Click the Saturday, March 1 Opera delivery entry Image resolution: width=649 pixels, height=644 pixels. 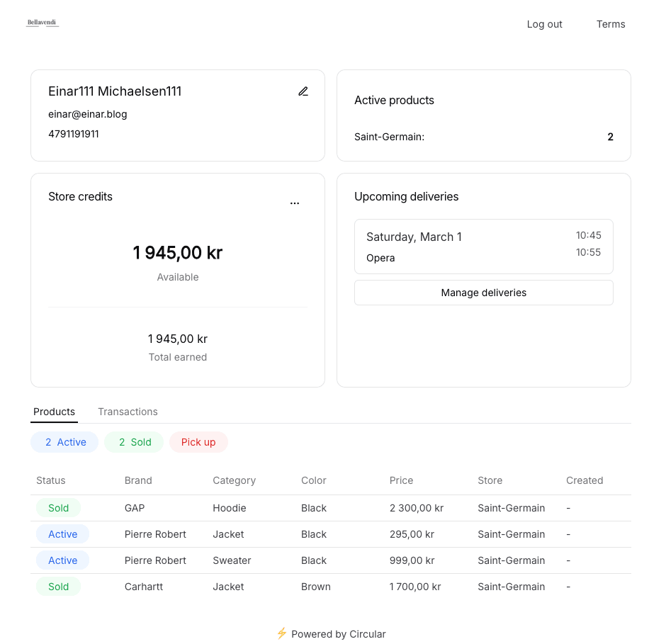pyautogui.click(x=483, y=247)
